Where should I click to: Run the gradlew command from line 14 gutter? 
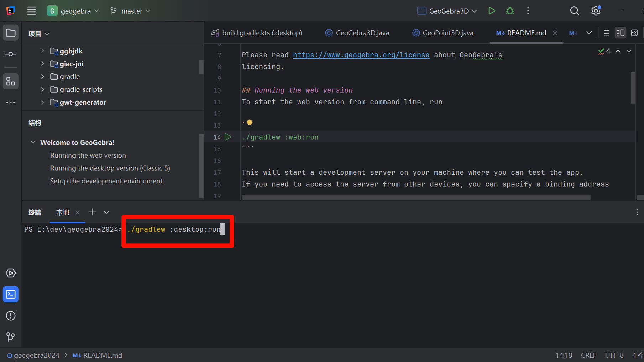[228, 137]
